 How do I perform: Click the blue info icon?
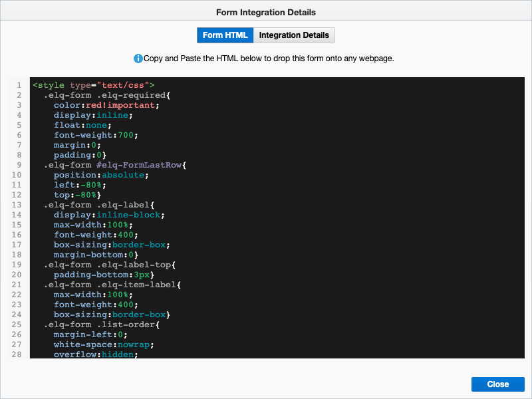(138, 59)
